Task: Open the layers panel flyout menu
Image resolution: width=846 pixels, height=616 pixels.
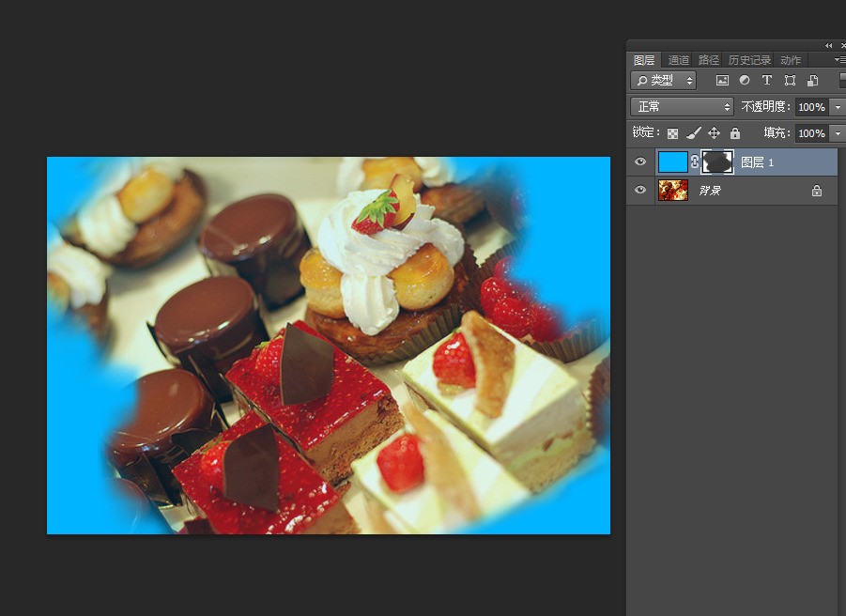Action: pos(840,60)
